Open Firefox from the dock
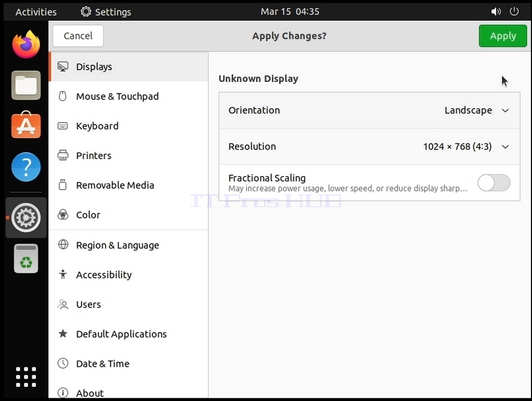Image resolution: width=532 pixels, height=401 pixels. pyautogui.click(x=26, y=44)
